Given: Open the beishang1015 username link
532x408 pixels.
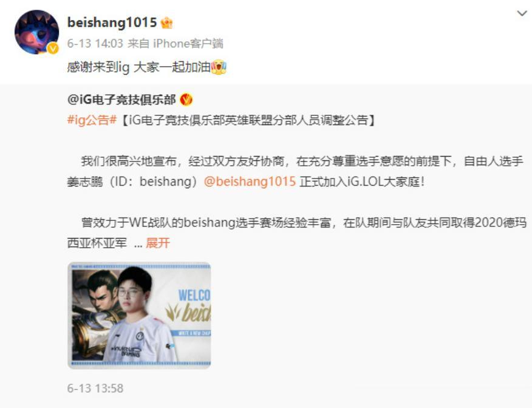Looking at the screenshot, I should 112,22.
